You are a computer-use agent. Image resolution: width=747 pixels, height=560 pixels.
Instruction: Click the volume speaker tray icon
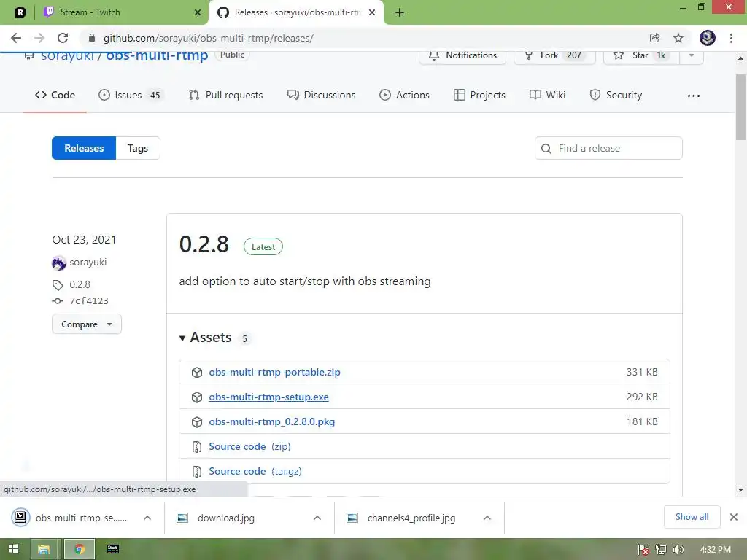(x=678, y=550)
